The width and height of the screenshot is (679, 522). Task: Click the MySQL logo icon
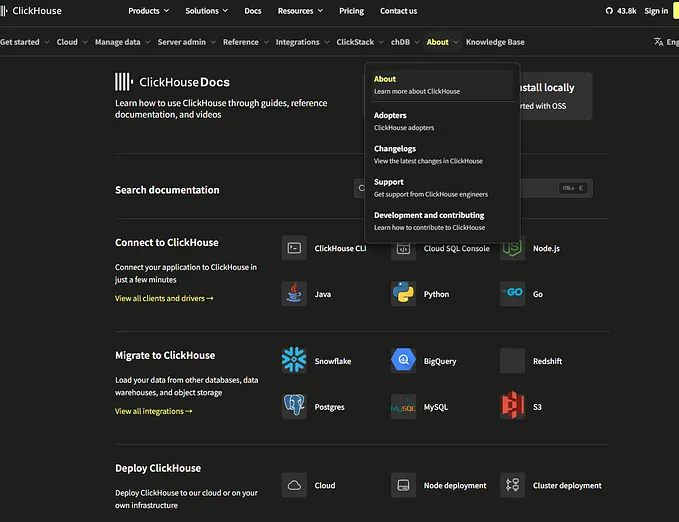403,406
